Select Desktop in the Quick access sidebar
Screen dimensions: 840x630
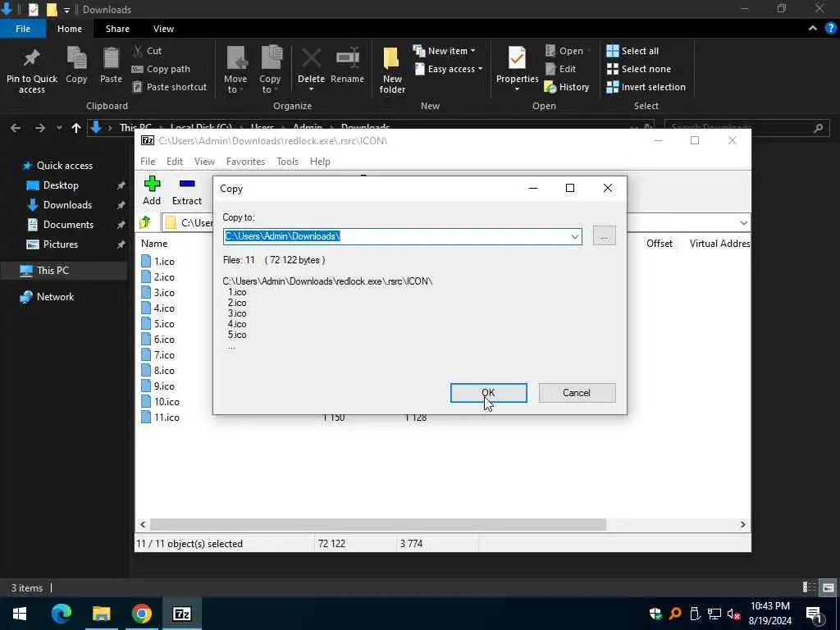pos(61,185)
